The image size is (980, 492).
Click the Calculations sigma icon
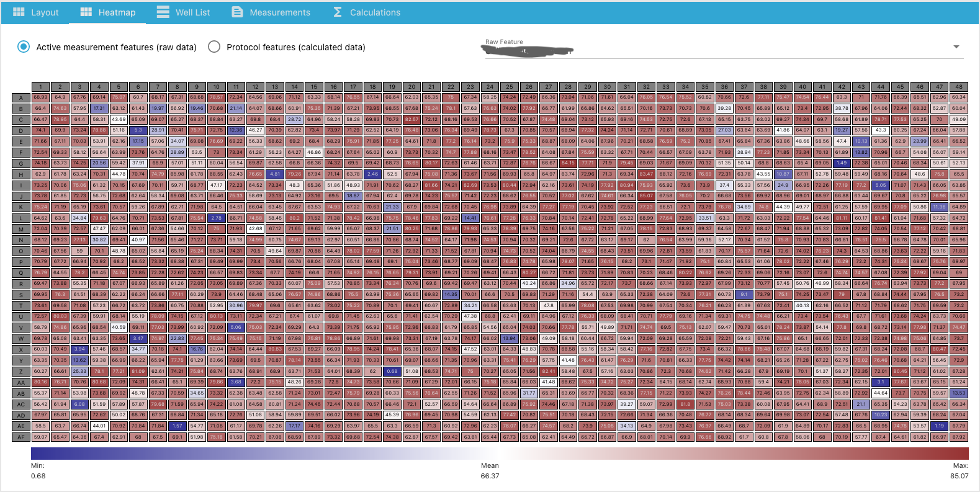coord(338,12)
